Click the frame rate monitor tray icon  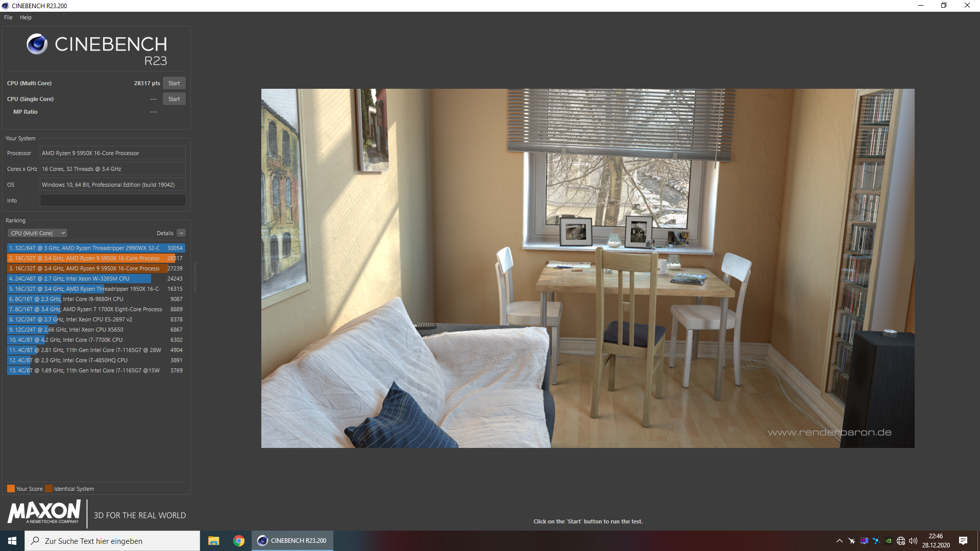pos(864,541)
